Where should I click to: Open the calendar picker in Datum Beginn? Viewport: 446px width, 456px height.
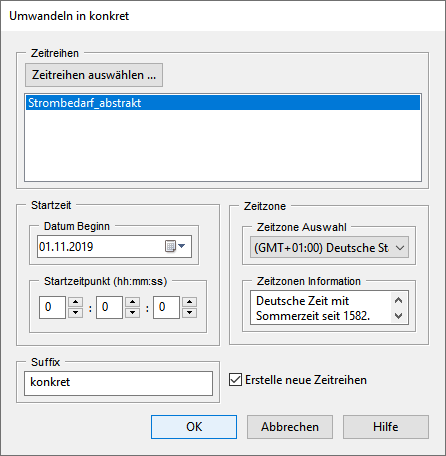point(175,246)
